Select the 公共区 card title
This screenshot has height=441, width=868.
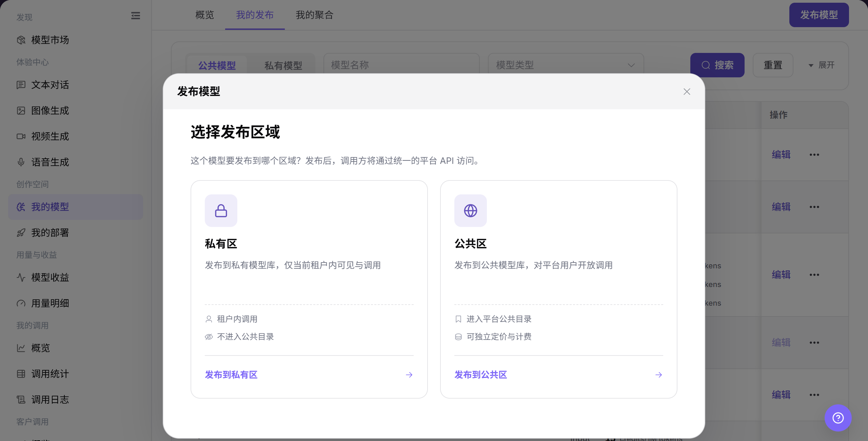pyautogui.click(x=471, y=244)
